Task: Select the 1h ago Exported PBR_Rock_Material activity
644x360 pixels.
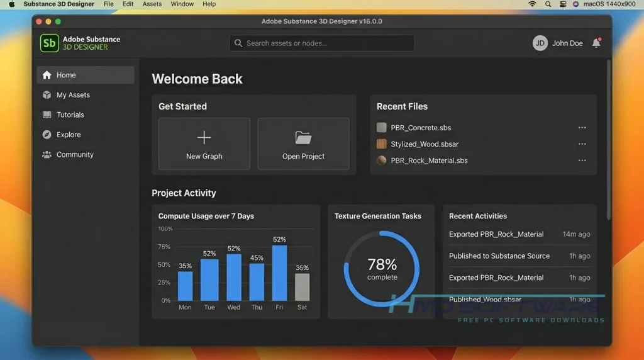Action: (519, 278)
